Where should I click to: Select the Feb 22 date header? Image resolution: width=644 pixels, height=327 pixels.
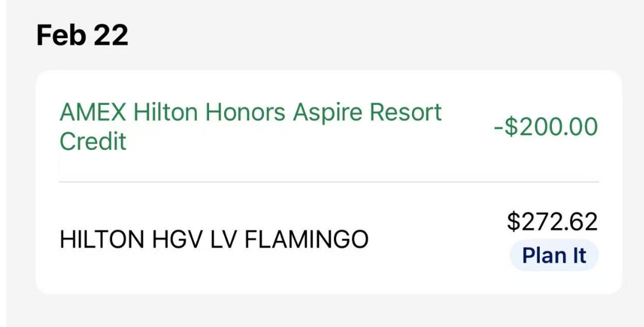pos(82,36)
